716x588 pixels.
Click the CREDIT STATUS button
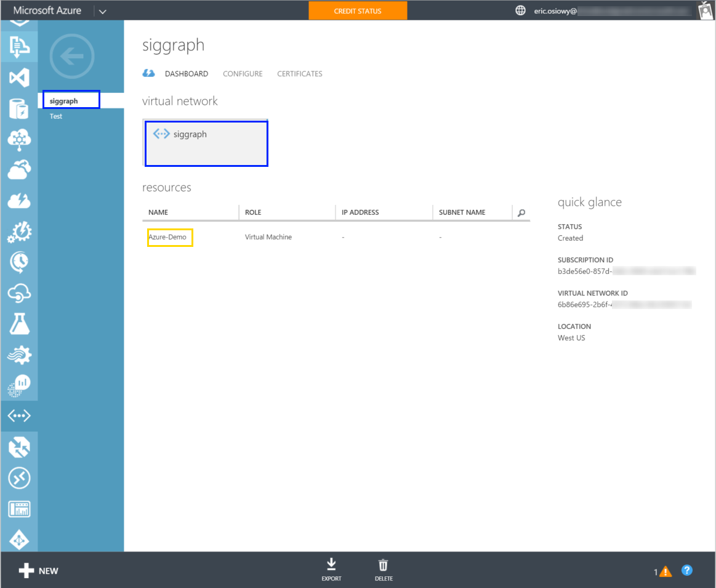click(x=358, y=11)
